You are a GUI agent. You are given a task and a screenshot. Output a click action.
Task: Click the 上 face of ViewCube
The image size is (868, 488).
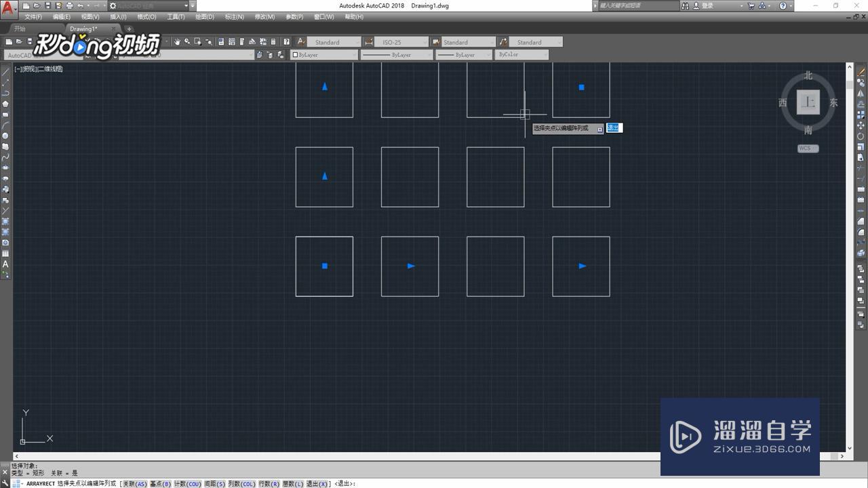(808, 102)
